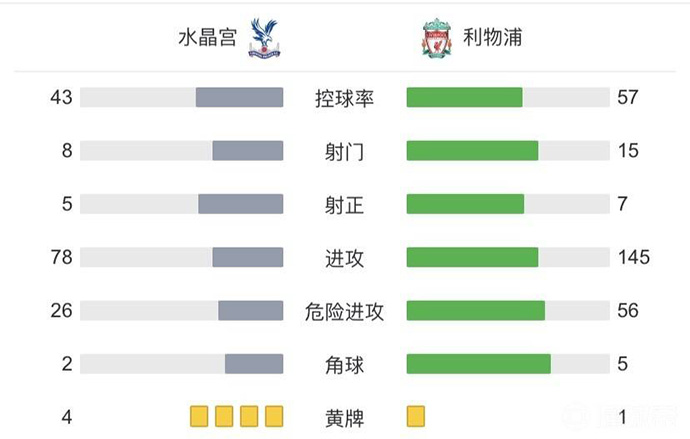Click the 角球 corners label
The width and height of the screenshot is (690, 439).
coord(344,364)
